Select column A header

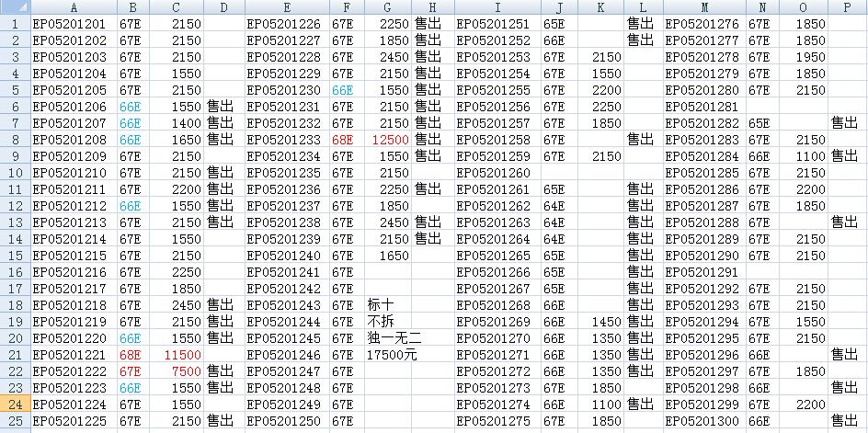click(x=74, y=7)
